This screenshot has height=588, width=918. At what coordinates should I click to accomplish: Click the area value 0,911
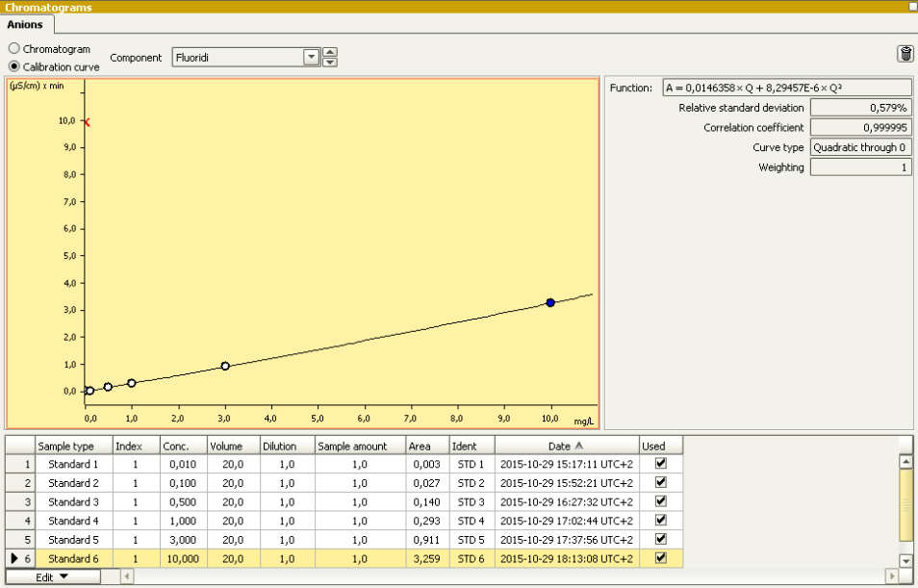[x=427, y=539]
